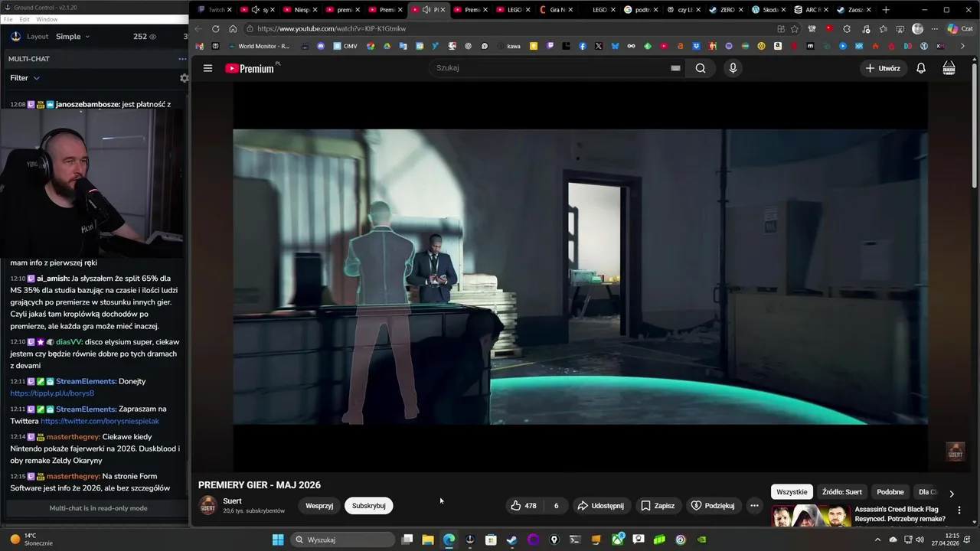Open a new browser tab

coord(886,10)
